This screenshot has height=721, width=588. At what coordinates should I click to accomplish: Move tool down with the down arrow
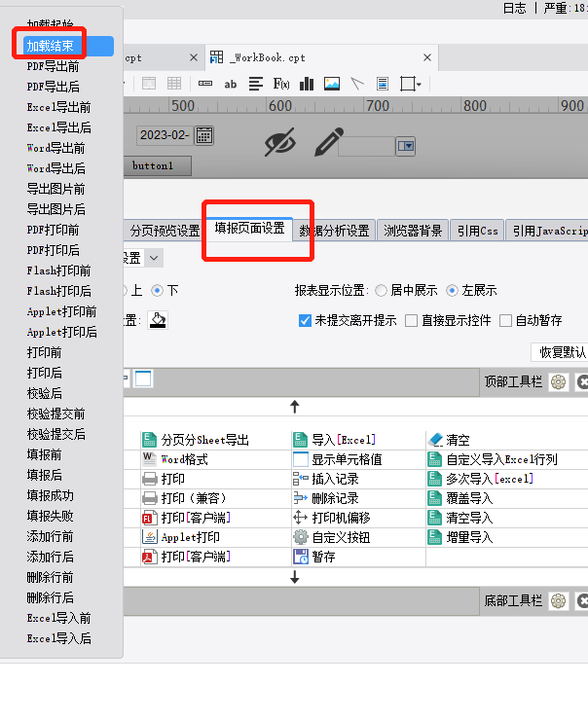click(x=295, y=577)
